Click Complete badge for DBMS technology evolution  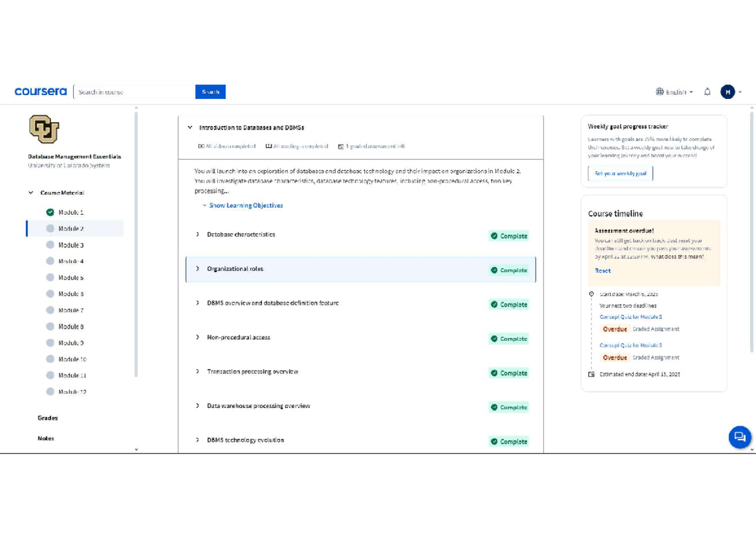coord(508,441)
